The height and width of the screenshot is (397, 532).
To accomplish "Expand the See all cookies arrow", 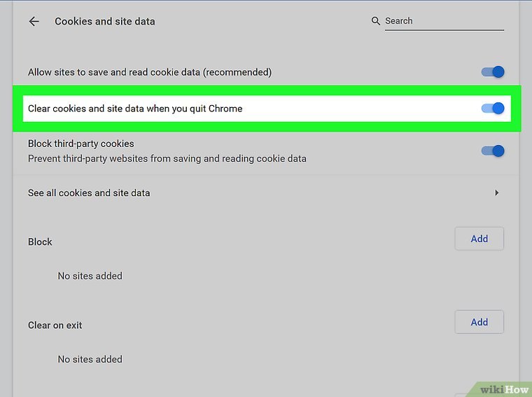I will [x=497, y=193].
